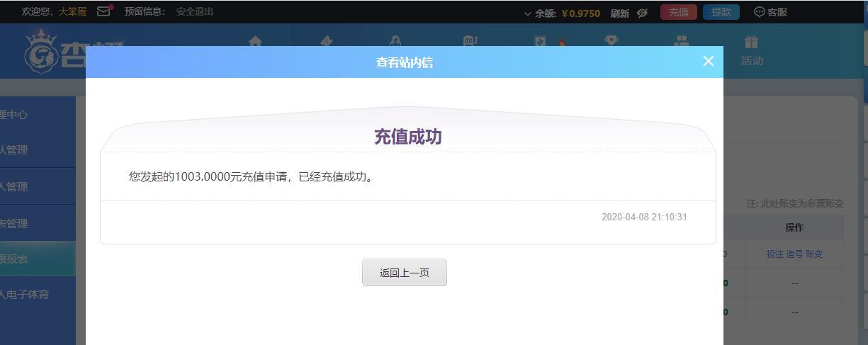Click the 安全退出 logout link
The width and height of the screenshot is (868, 345).
pos(195,11)
